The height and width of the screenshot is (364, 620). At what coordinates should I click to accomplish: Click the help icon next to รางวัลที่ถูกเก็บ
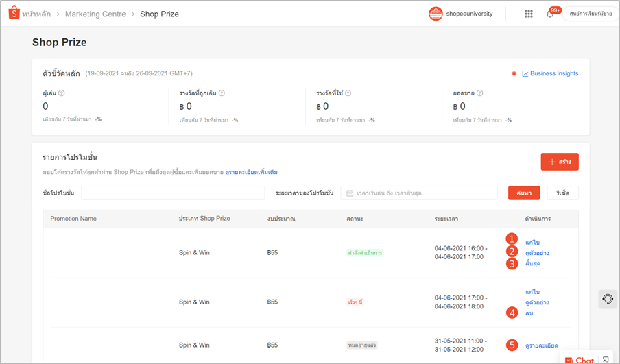click(222, 93)
